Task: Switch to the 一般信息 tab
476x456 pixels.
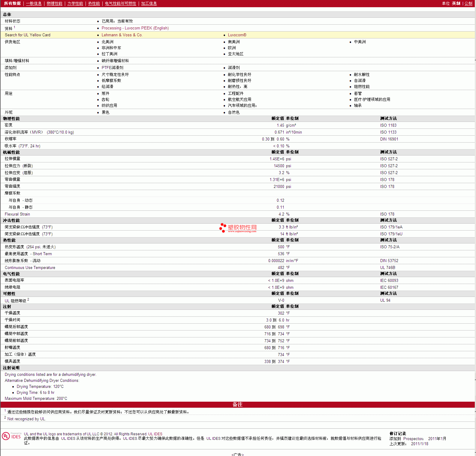Action: (34, 3)
